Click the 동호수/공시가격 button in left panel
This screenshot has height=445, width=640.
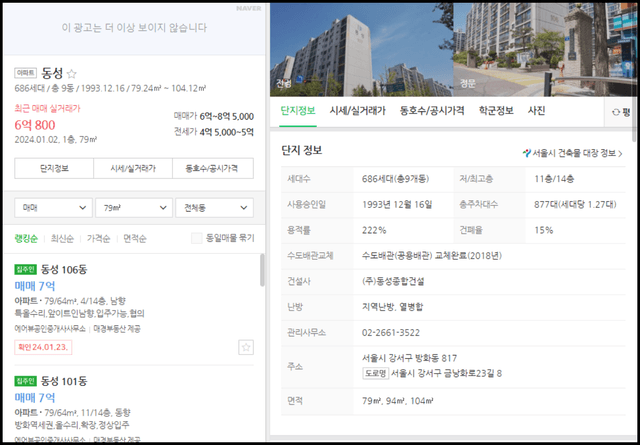pos(213,168)
